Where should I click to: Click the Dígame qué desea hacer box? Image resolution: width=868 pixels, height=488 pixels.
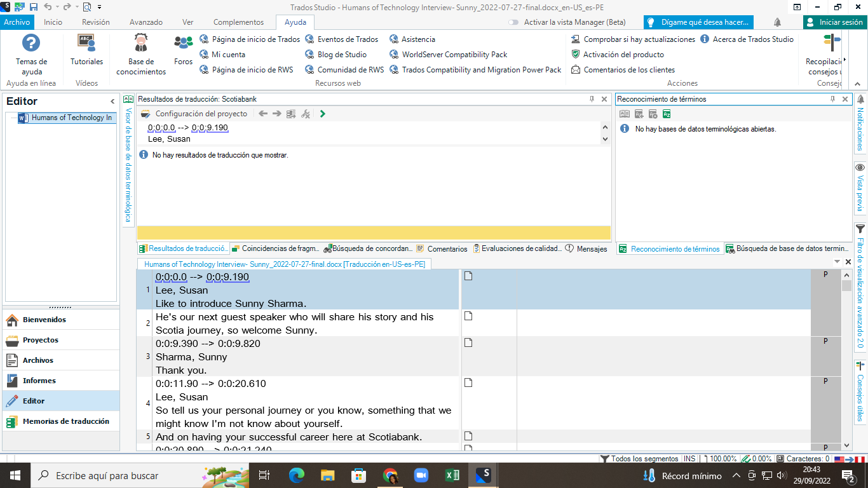coord(698,22)
